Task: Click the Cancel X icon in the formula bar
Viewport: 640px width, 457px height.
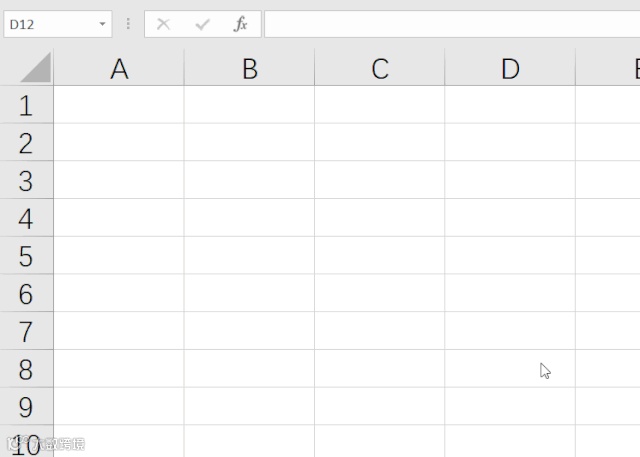Action: point(164,24)
